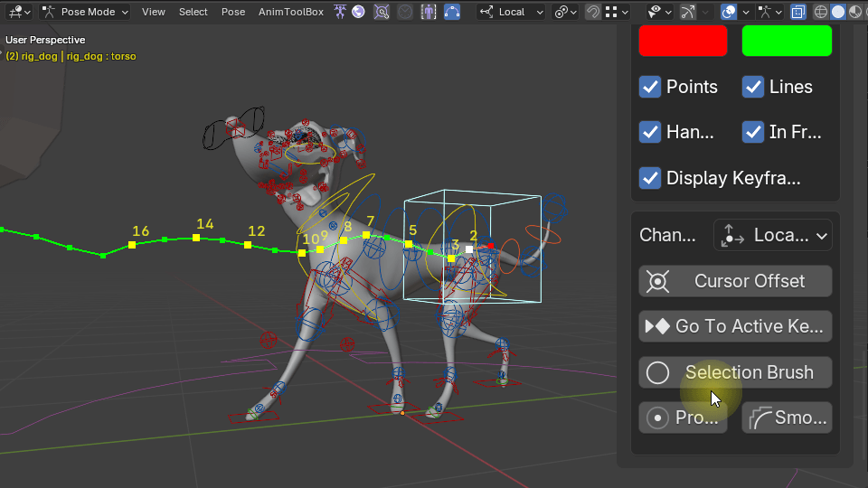
Task: Click the show gizmo icon
Action: point(690,12)
